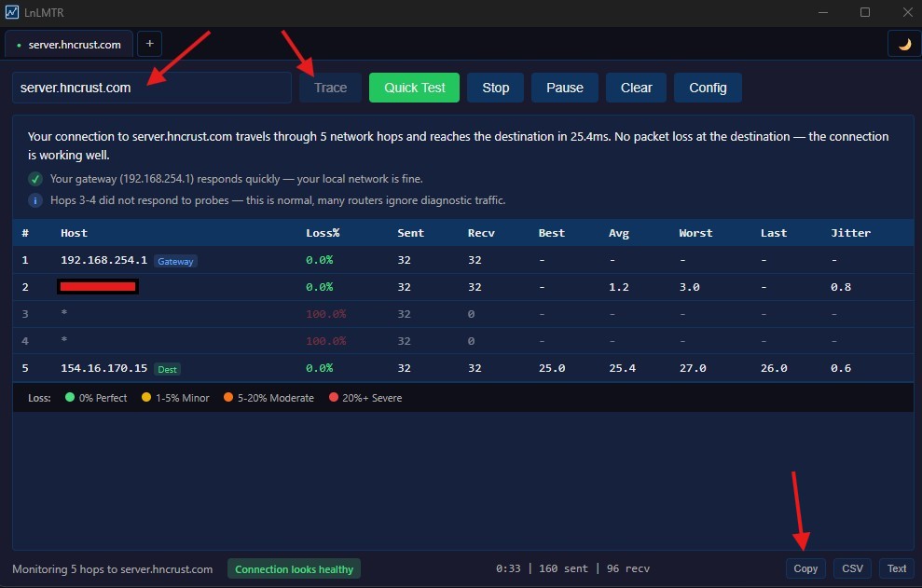The width and height of the screenshot is (922, 588).
Task: Copy results to clipboard
Action: (805, 568)
